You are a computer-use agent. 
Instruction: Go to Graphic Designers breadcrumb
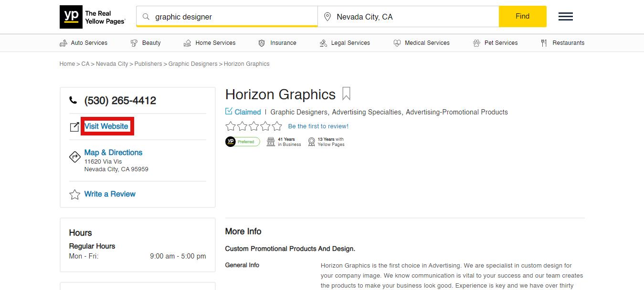pyautogui.click(x=193, y=64)
